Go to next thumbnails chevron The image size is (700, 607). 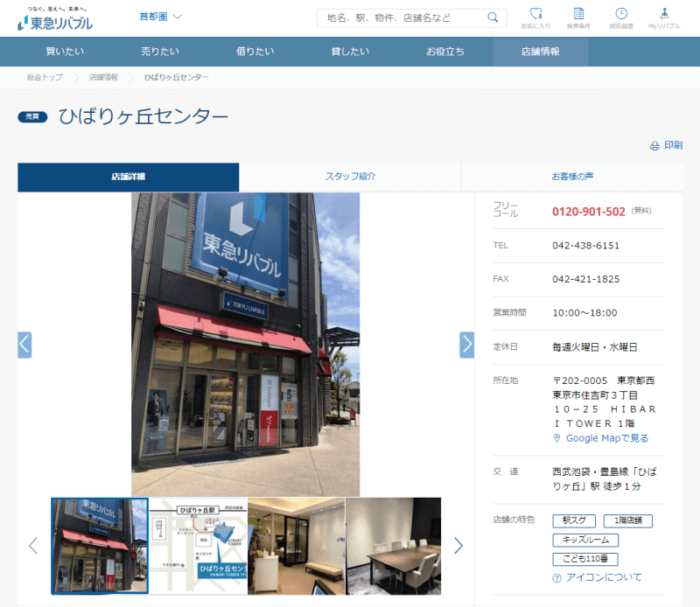(458, 546)
